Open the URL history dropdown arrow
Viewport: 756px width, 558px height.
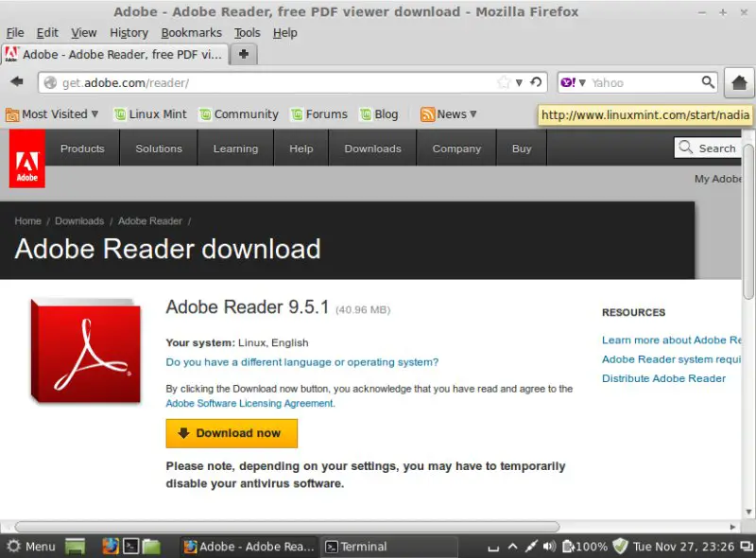(x=519, y=82)
